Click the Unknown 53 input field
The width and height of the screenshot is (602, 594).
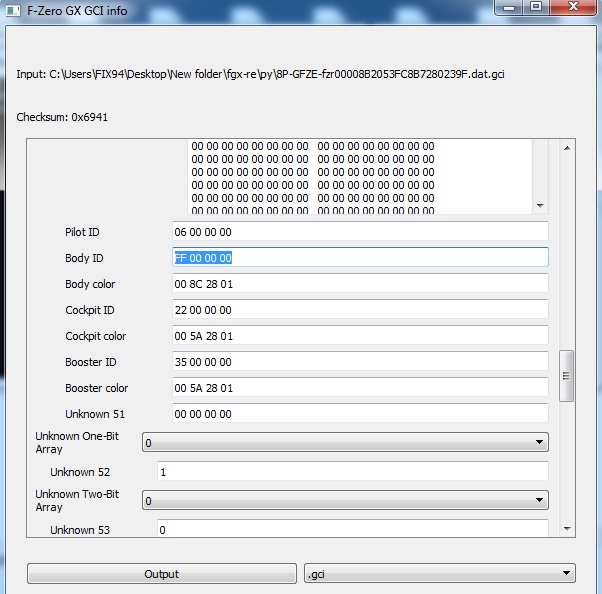point(352,528)
